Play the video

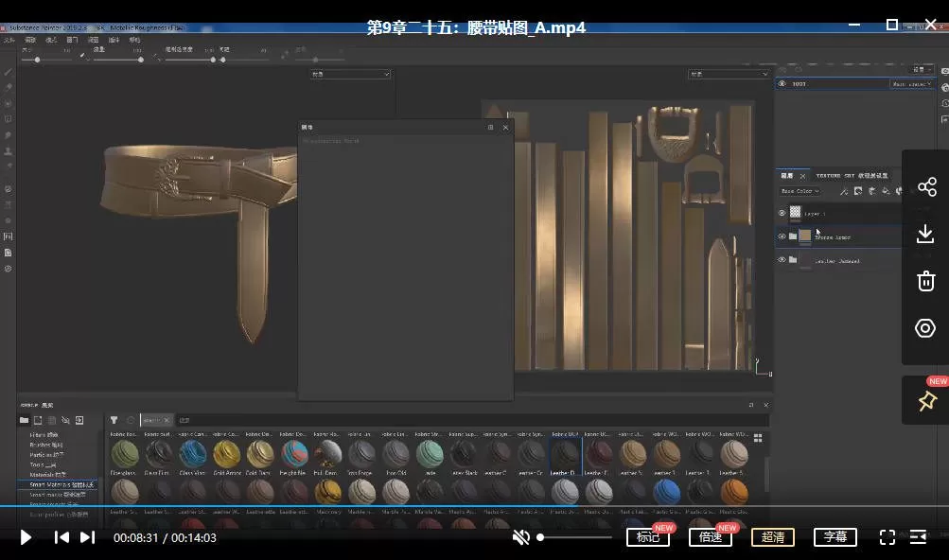[x=26, y=537]
